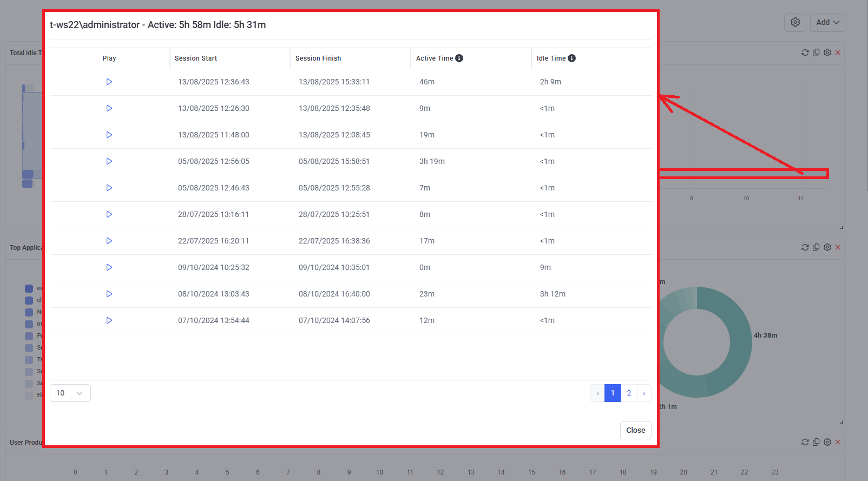Click the Idle Time info icon
The image size is (868, 481).
[x=571, y=58]
